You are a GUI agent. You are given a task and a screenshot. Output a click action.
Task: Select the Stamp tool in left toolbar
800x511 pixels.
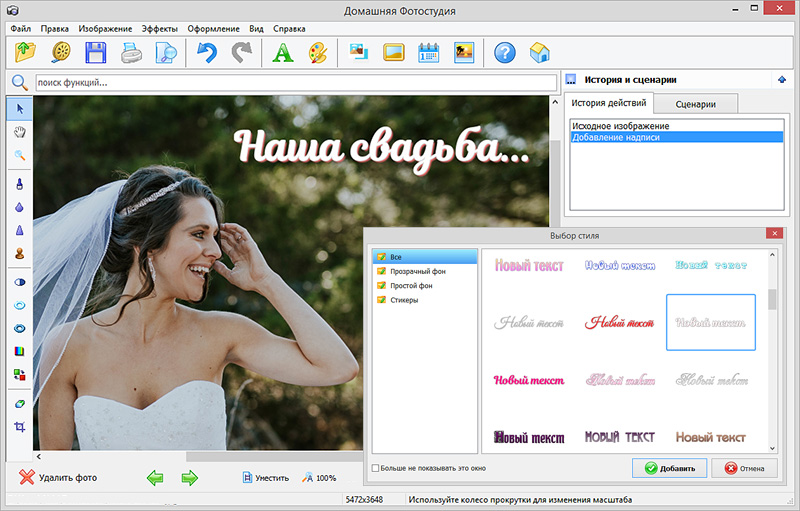(x=19, y=254)
